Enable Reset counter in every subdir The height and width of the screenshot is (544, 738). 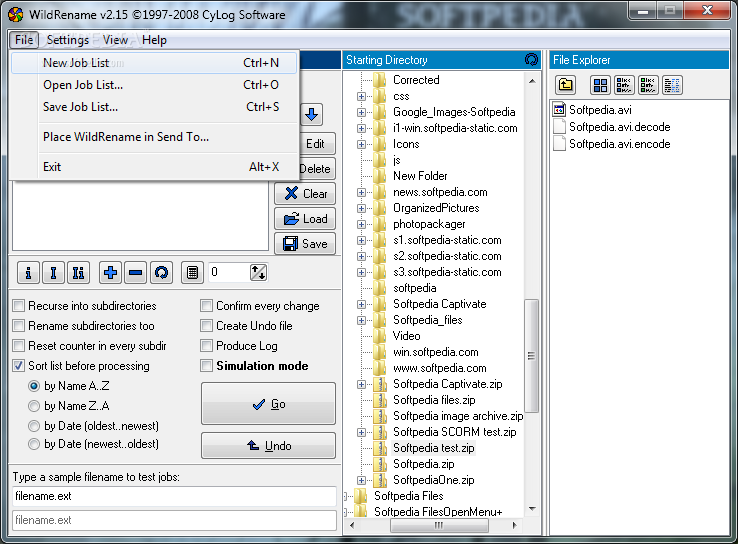click(x=19, y=346)
